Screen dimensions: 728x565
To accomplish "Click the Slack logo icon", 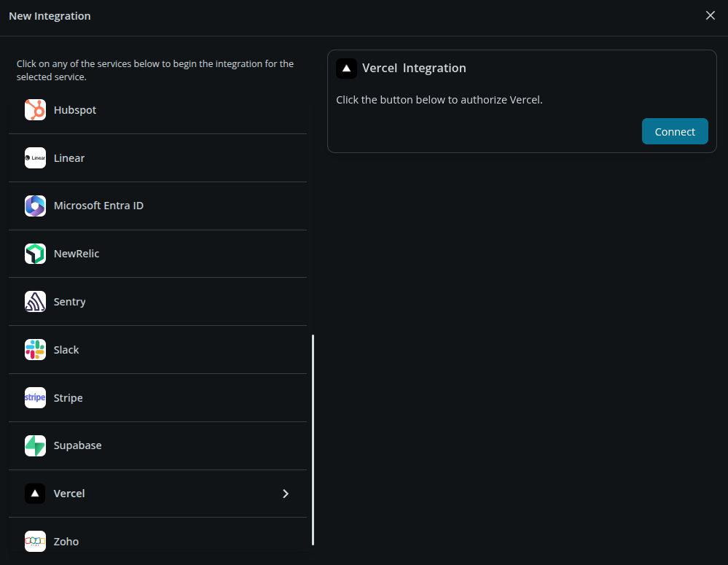I will pyautogui.click(x=35, y=350).
